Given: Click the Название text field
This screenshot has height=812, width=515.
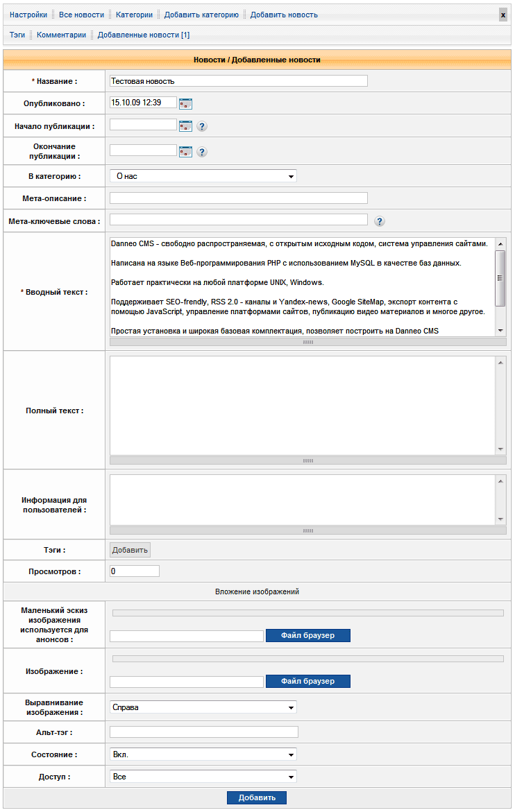Looking at the screenshot, I should [x=238, y=81].
